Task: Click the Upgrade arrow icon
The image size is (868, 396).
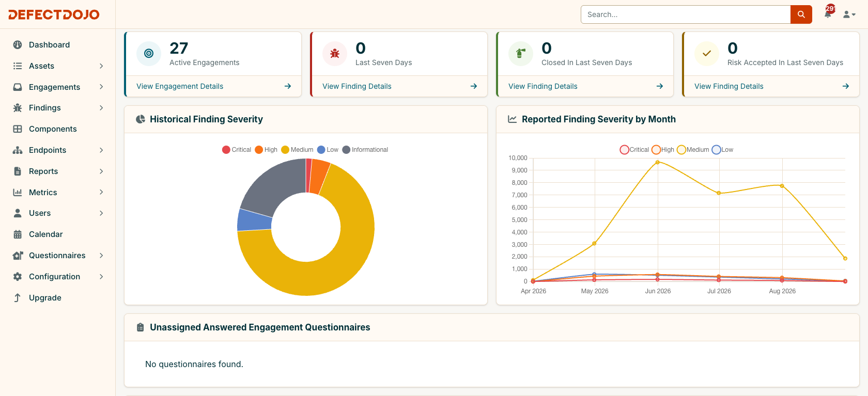Action: 18,298
